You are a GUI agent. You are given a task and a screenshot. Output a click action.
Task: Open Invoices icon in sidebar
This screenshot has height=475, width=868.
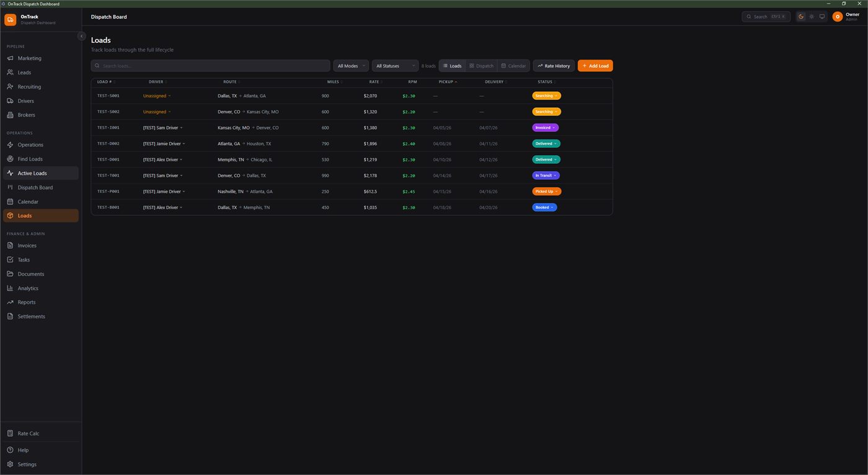click(x=10, y=246)
